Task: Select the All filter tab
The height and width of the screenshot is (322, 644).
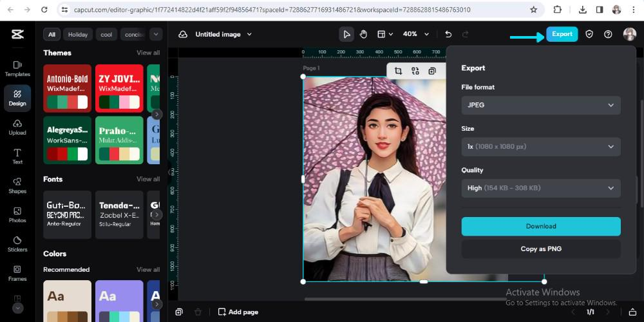Action: click(52, 35)
